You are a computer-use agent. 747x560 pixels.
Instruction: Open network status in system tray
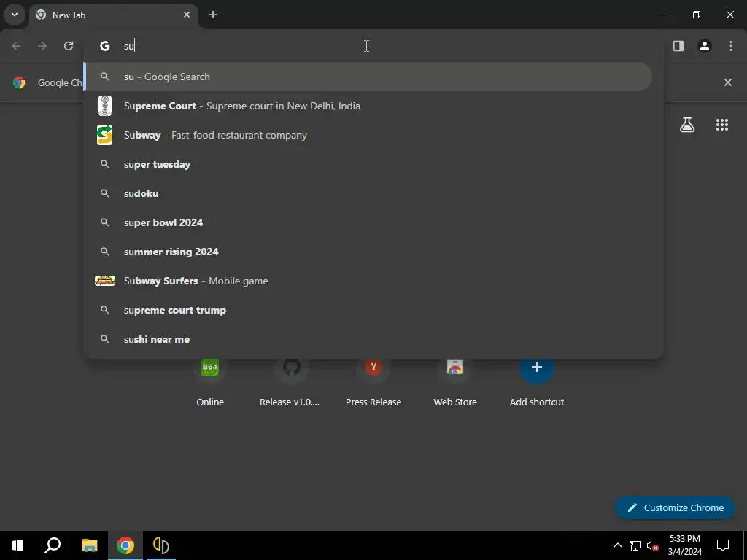635,545
